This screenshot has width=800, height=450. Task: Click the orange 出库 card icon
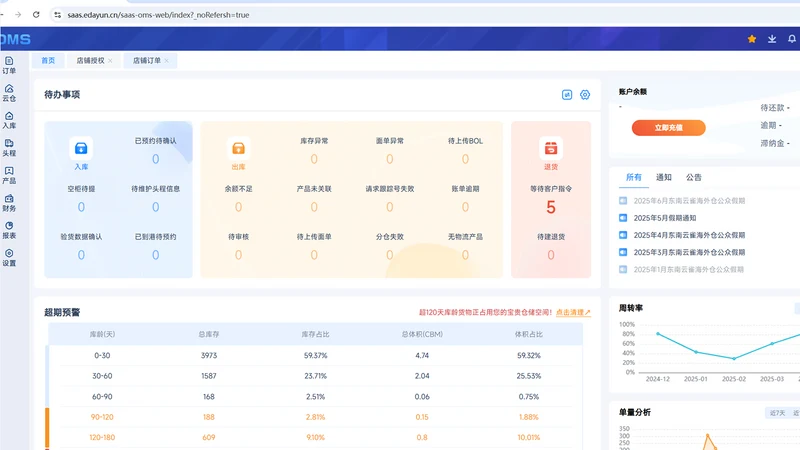(x=238, y=148)
